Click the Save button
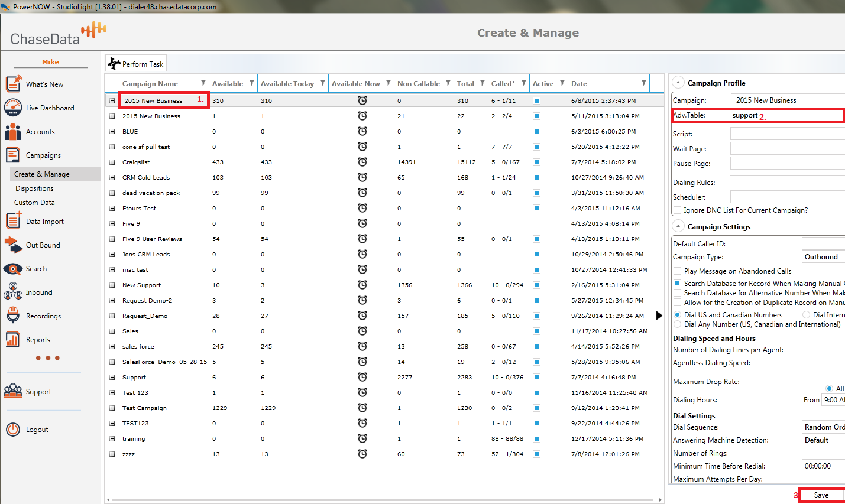 (x=821, y=495)
